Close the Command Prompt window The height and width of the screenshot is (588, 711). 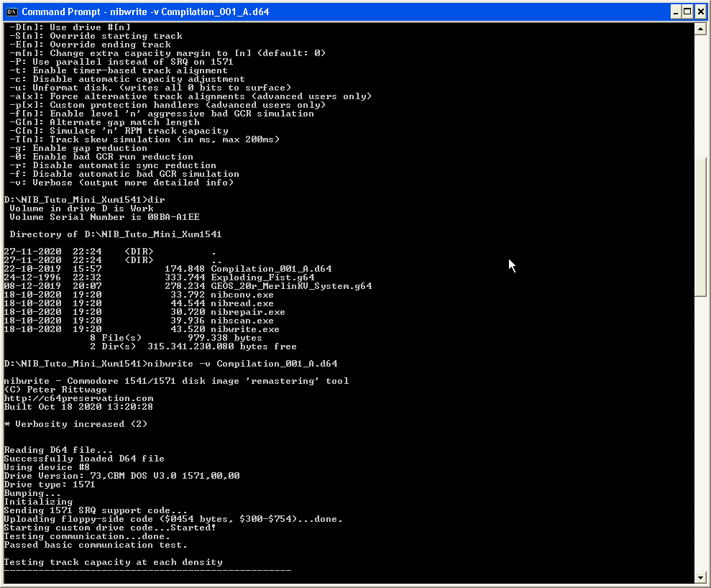coord(700,12)
